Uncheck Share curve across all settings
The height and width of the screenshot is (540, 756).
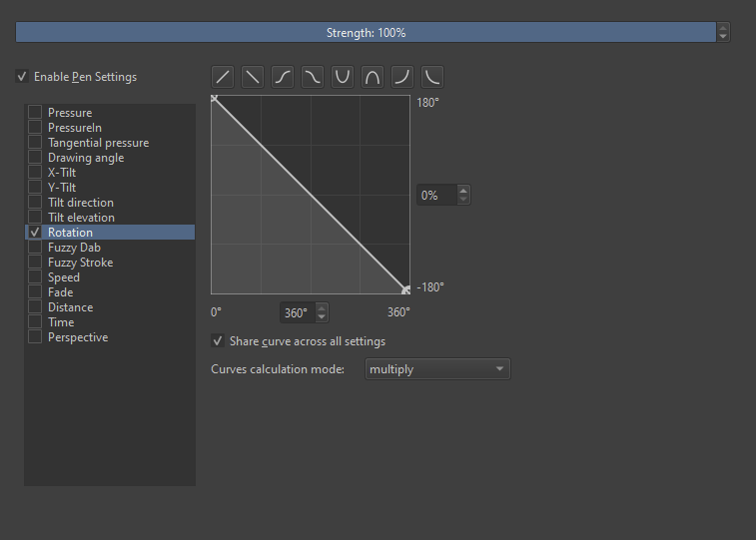[x=219, y=341]
